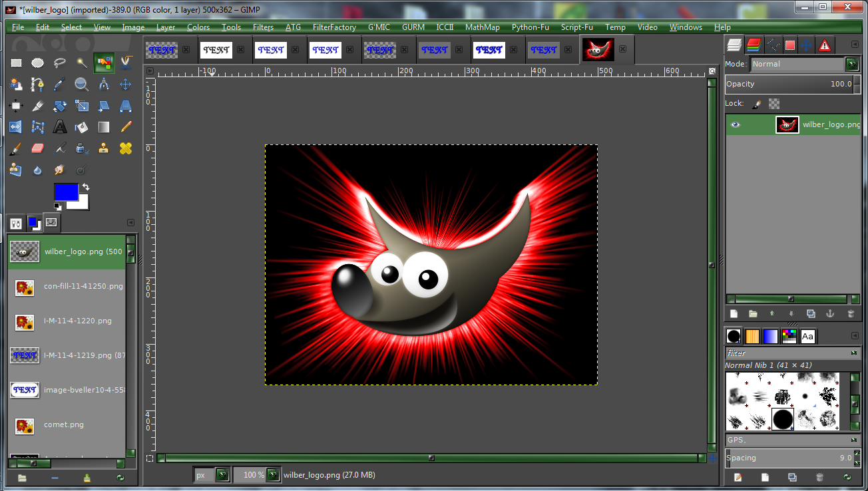Open the Filters menu

tap(263, 27)
